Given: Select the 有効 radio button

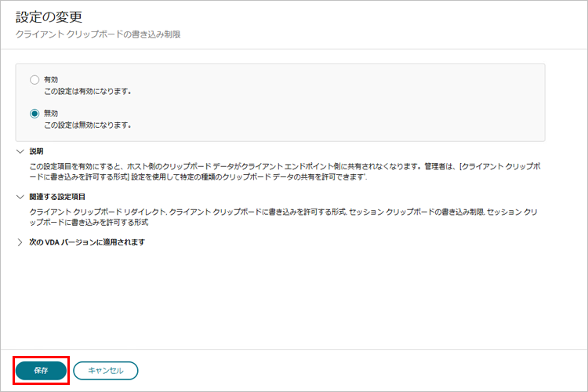Looking at the screenshot, I should click(x=34, y=80).
